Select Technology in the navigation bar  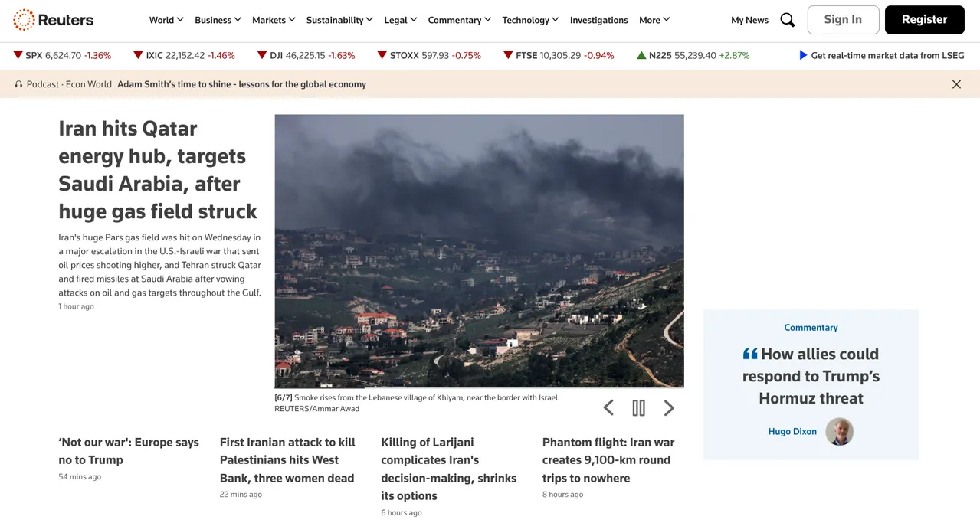click(526, 20)
